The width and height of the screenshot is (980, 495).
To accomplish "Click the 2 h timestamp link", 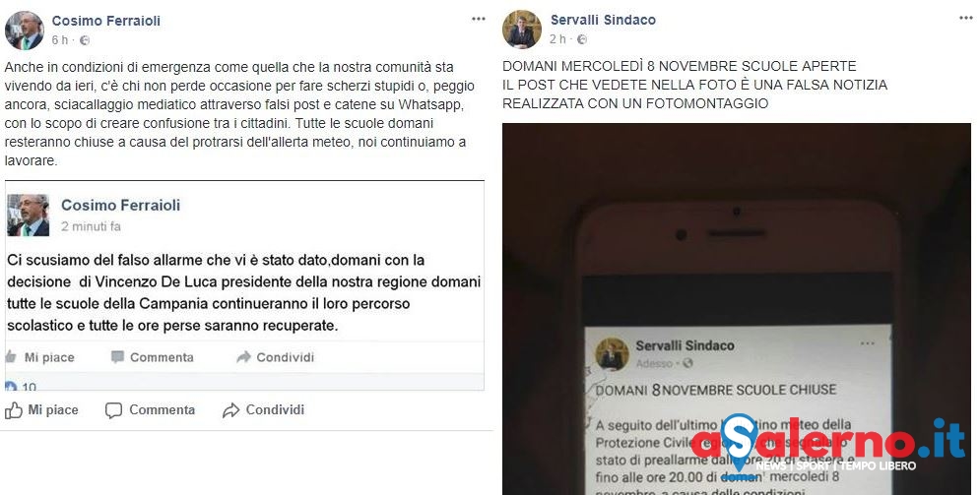I will coord(557,39).
